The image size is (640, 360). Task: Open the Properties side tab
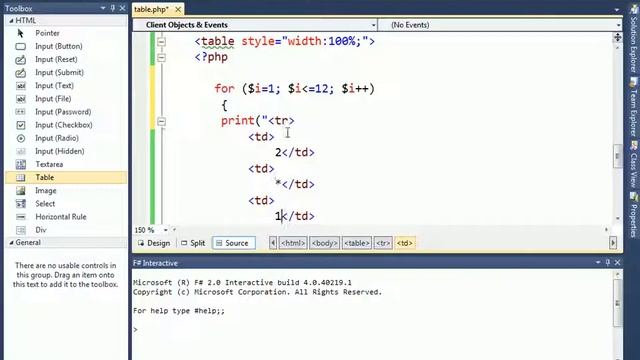click(633, 215)
